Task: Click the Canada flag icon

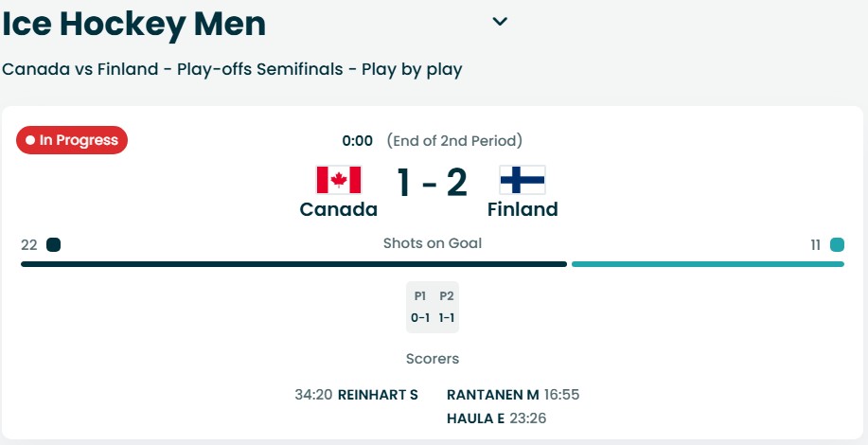Action: (x=339, y=180)
